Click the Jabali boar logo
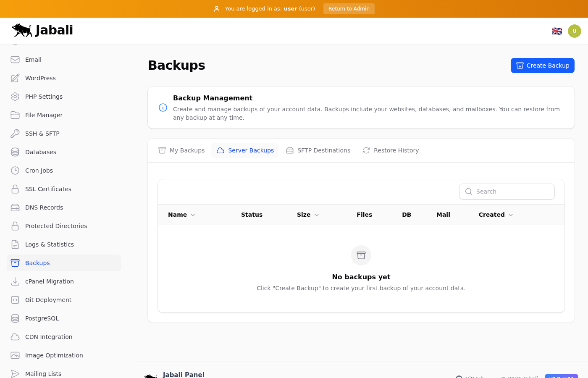The width and height of the screenshot is (588, 378). (x=22, y=30)
